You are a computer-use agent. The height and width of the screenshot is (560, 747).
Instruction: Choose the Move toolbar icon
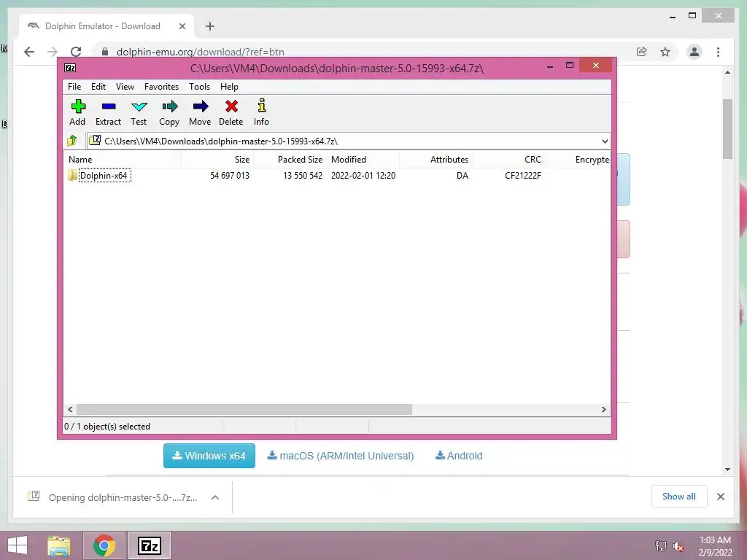point(200,112)
